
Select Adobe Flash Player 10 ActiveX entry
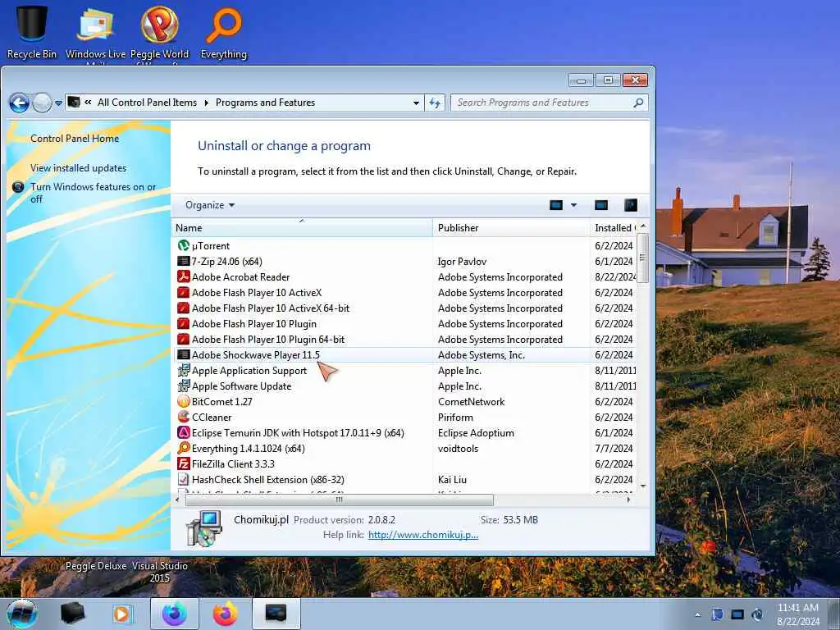257,293
